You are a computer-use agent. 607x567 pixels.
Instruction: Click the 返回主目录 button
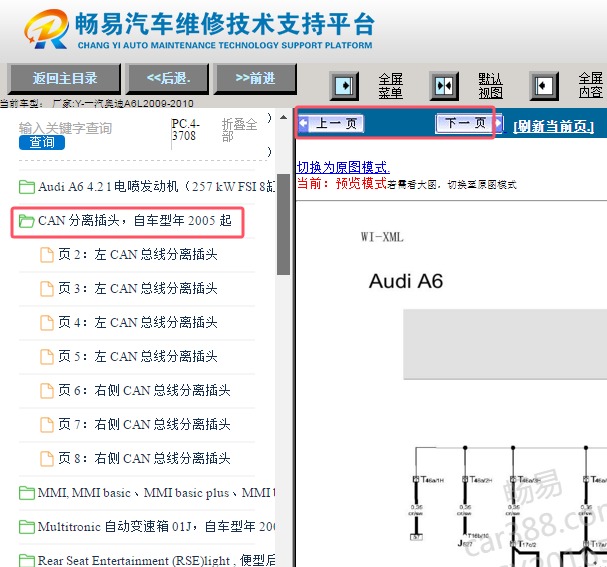click(64, 79)
